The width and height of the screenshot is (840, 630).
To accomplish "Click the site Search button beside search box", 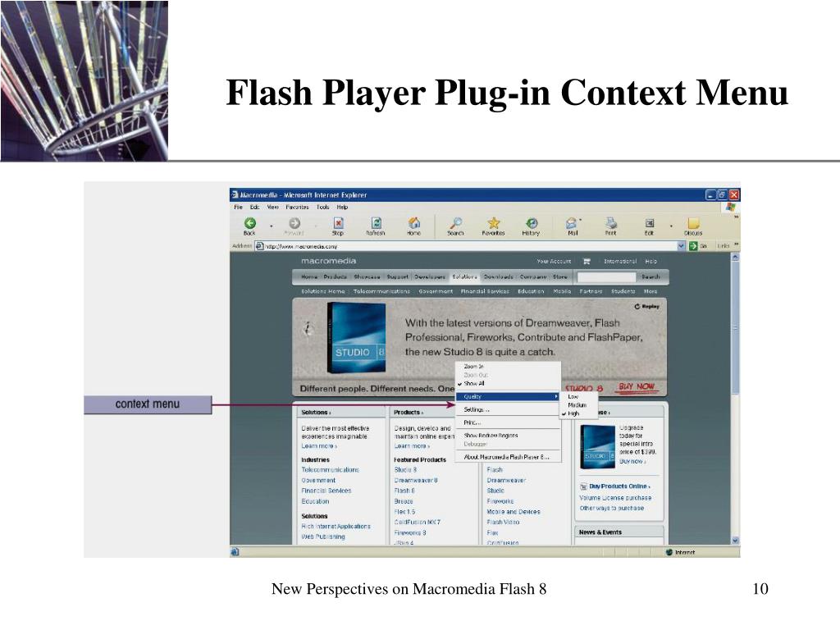I will point(651,276).
